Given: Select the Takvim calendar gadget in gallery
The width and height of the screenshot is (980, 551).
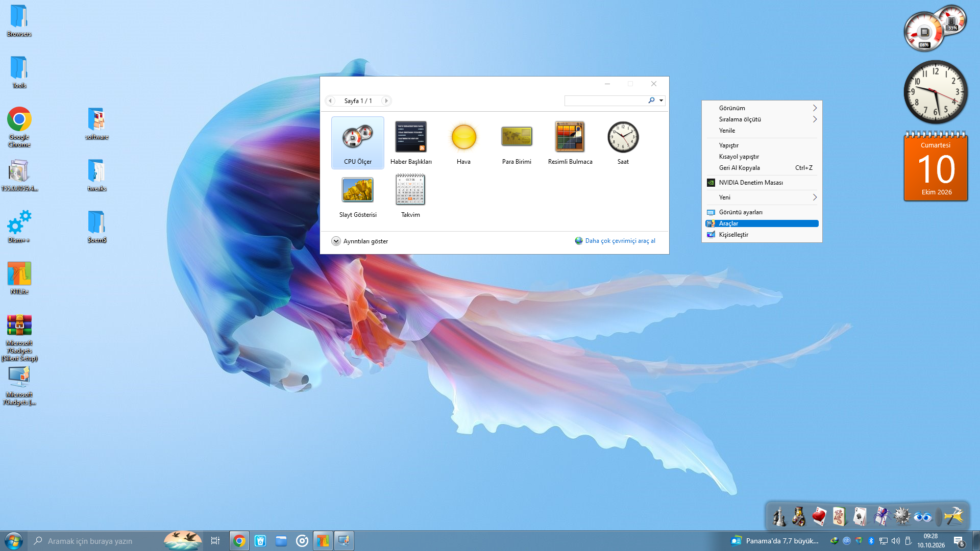Looking at the screenshot, I should click(x=410, y=196).
